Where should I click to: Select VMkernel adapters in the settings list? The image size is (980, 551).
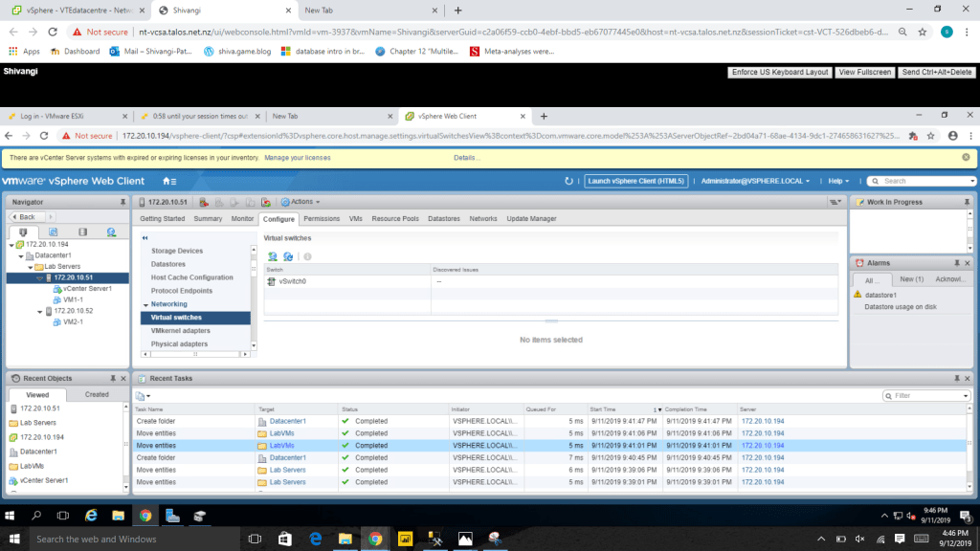point(181,330)
